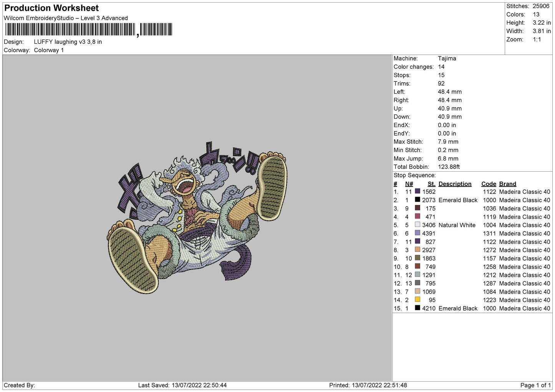The width and height of the screenshot is (555, 392).
Task: Click the yellow swatch for code 1223
Action: tap(417, 299)
